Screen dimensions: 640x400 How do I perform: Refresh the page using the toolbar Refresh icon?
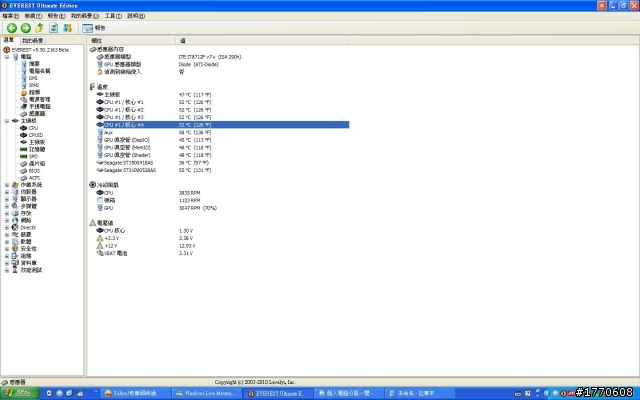53,28
